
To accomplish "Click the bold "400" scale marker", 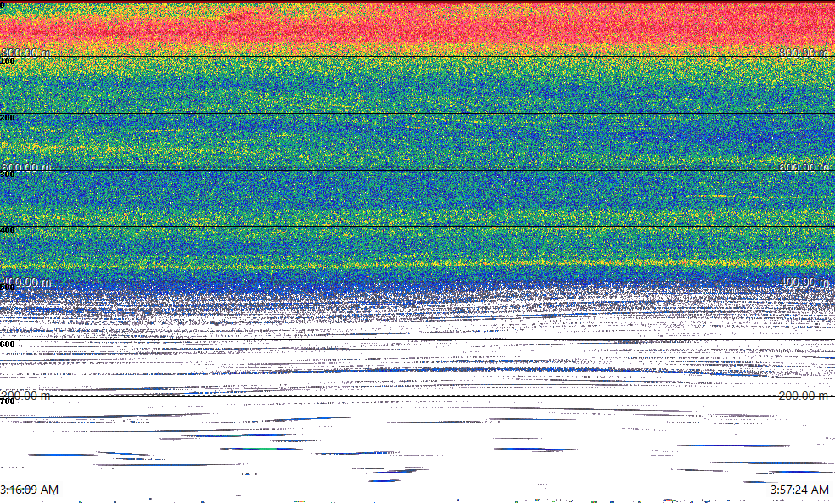I will [8, 231].
